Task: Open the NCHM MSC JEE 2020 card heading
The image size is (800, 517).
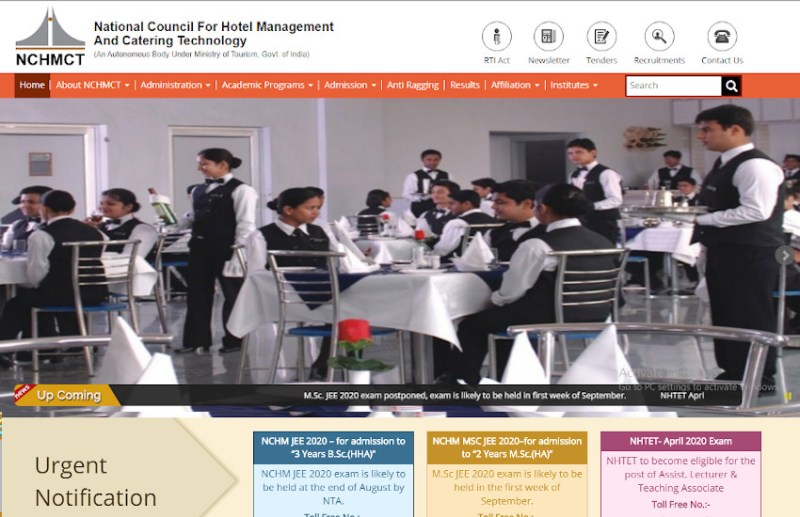Action: 507,448
